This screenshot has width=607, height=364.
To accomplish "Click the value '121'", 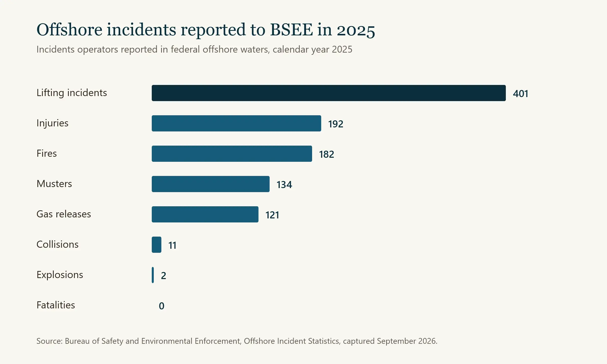I will click(272, 215).
